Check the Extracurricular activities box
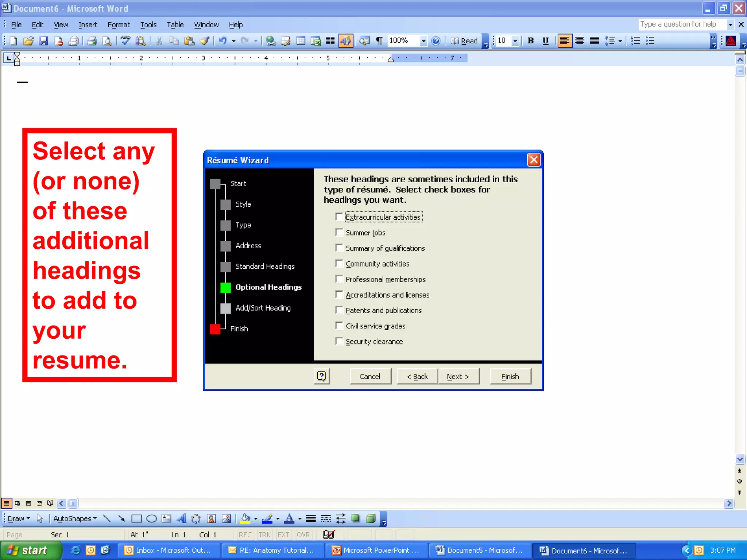This screenshot has height=560, width=747. click(x=339, y=217)
